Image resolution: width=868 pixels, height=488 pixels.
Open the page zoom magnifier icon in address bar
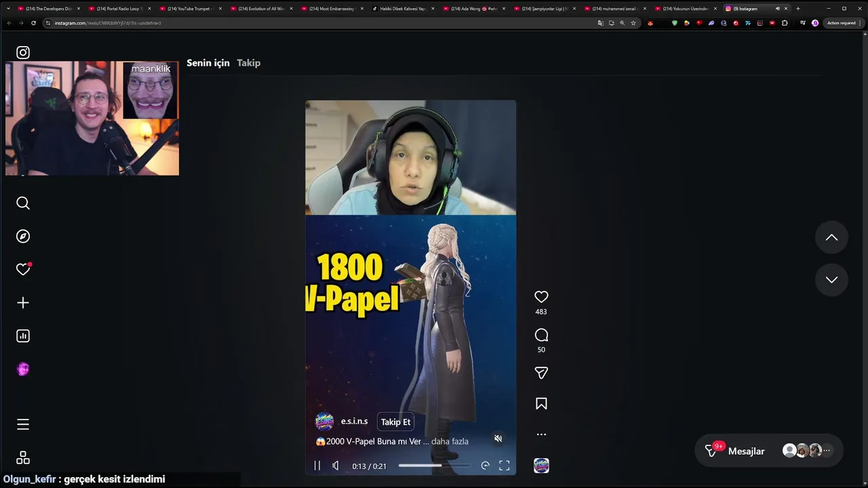(623, 23)
